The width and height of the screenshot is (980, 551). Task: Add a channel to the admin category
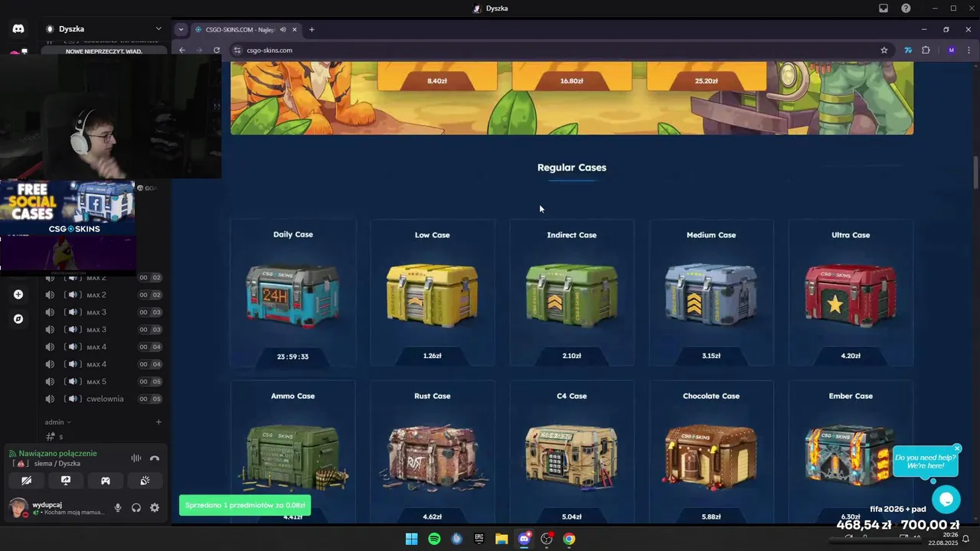point(158,422)
